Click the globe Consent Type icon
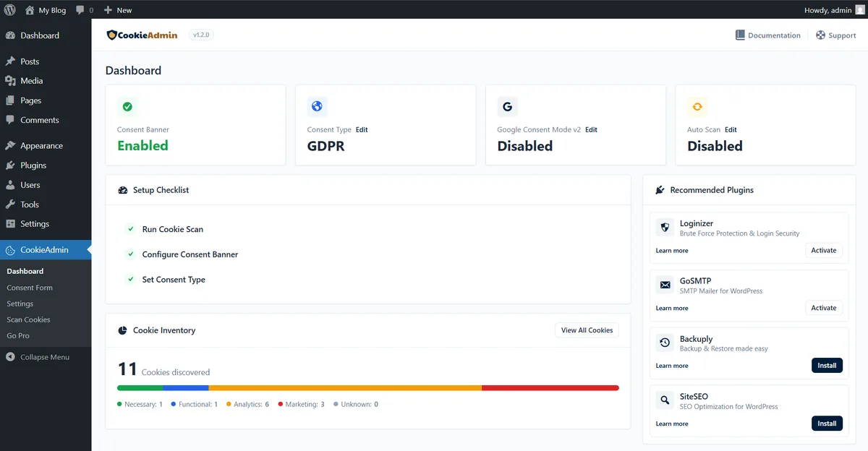The width and height of the screenshot is (868, 451). tap(317, 107)
